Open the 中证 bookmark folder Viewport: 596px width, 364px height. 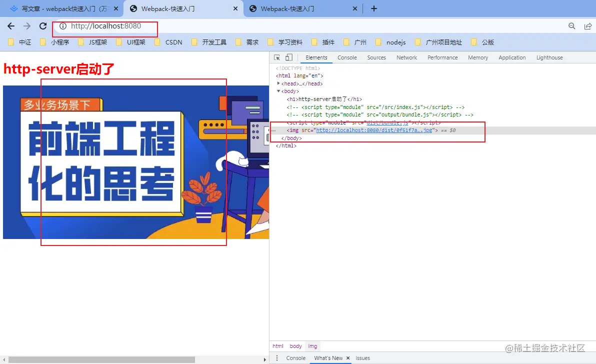20,42
